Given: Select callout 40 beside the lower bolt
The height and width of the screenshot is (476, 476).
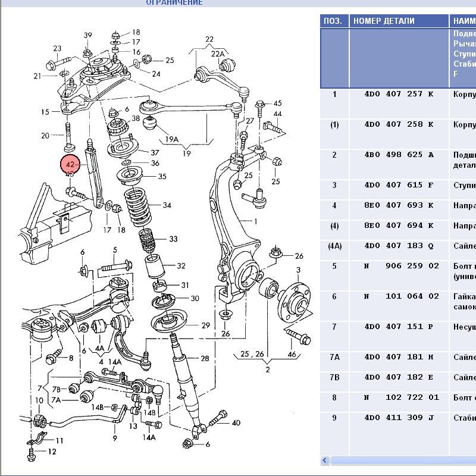Looking at the screenshot, I should click(236, 423).
